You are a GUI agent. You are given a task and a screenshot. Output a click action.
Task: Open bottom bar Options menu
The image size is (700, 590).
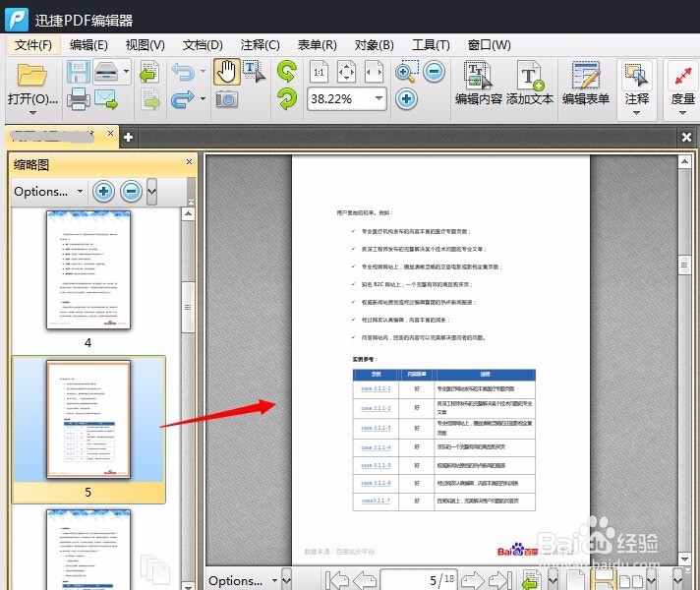tap(243, 580)
